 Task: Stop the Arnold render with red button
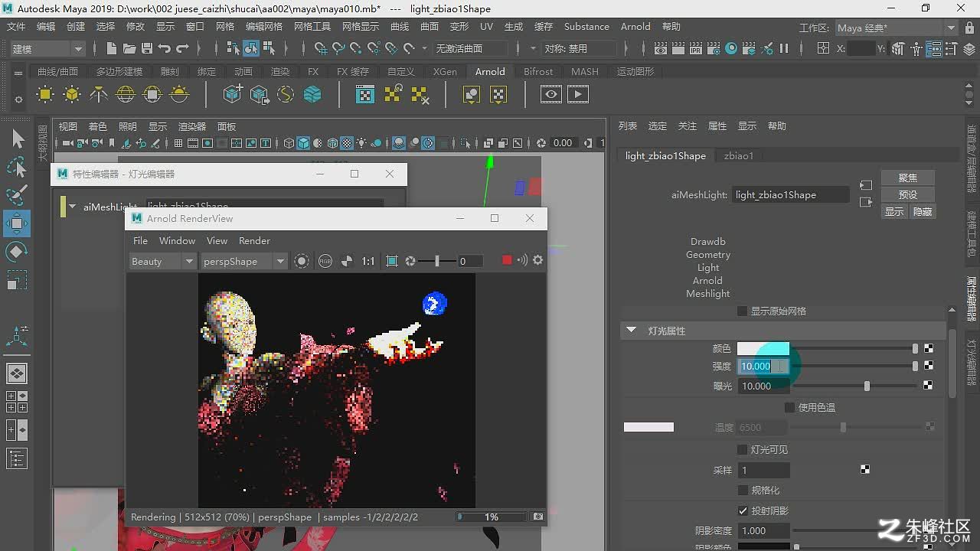[506, 261]
